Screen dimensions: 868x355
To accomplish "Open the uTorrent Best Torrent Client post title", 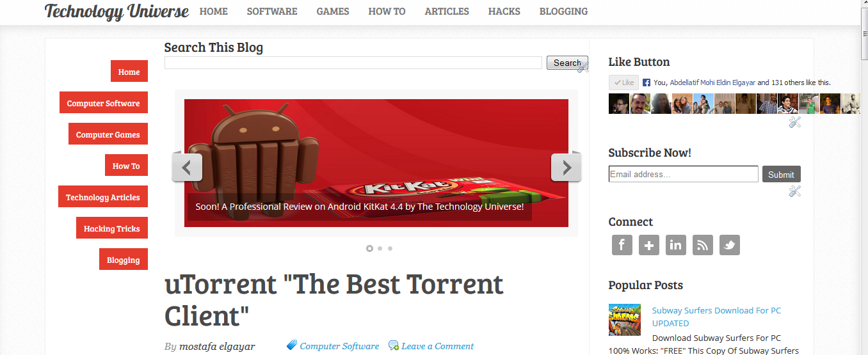I will [334, 299].
